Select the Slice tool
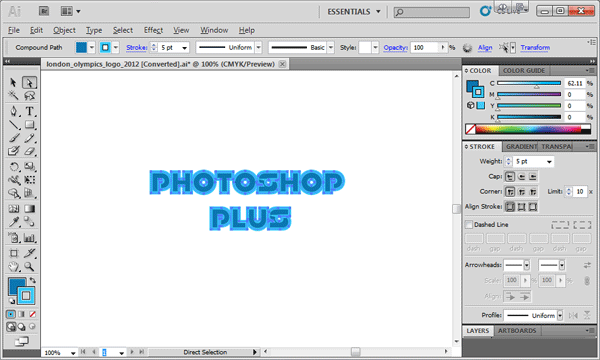This screenshot has height=360, width=600. [29, 253]
